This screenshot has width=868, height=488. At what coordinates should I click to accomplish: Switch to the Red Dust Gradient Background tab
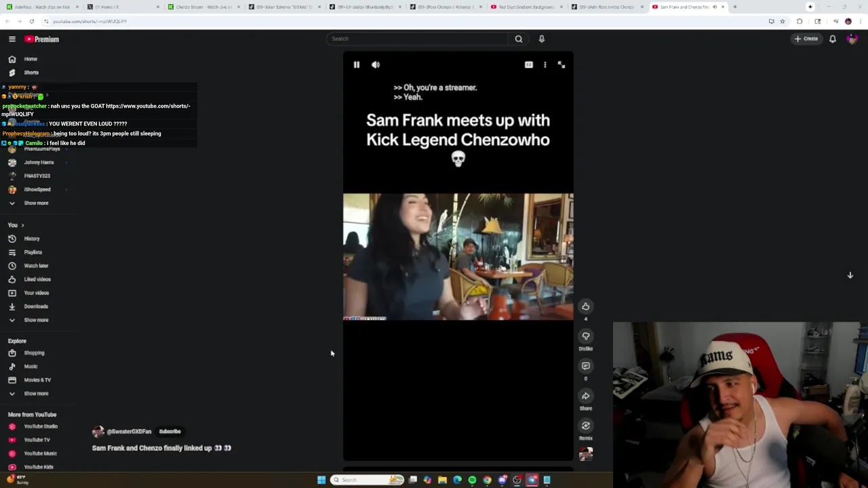pos(526,7)
